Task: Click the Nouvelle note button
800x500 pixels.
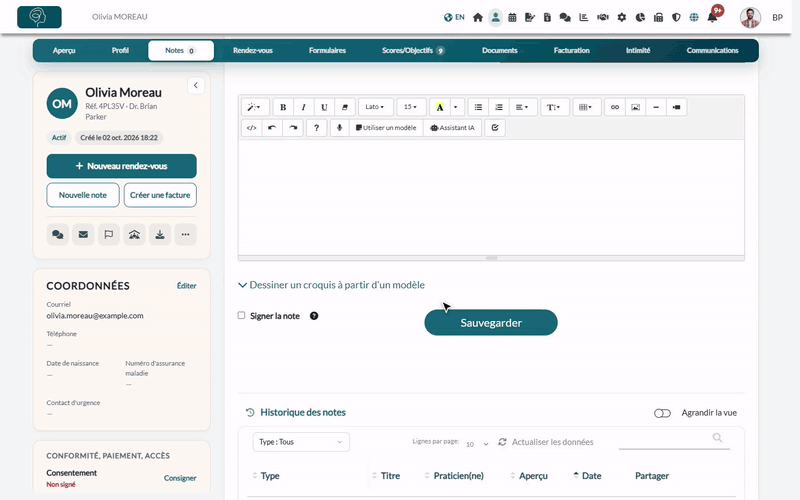Action: click(x=83, y=195)
